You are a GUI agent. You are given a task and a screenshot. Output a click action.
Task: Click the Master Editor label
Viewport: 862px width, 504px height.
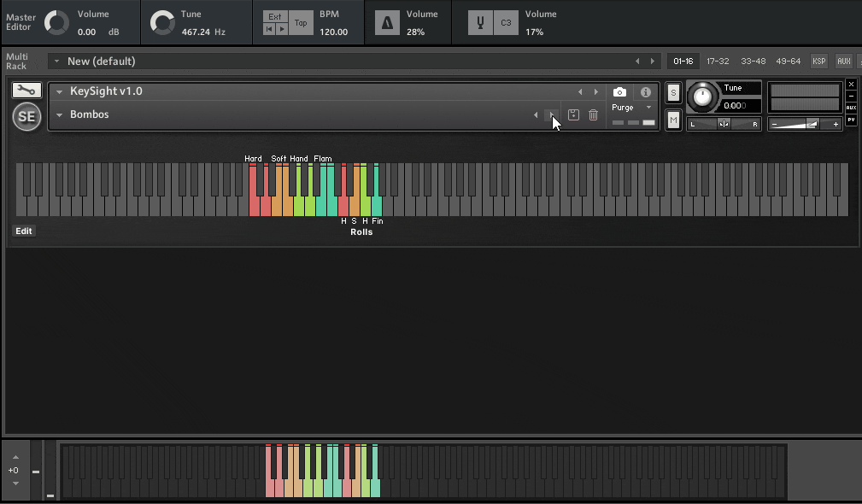pos(21,22)
